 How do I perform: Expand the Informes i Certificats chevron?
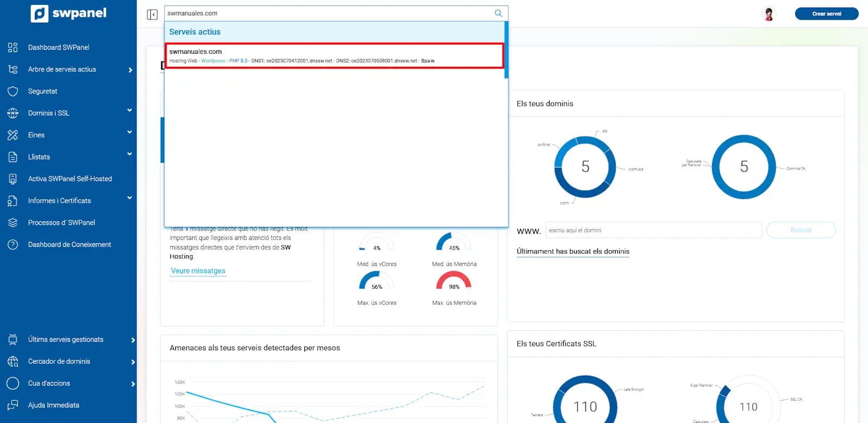[130, 198]
